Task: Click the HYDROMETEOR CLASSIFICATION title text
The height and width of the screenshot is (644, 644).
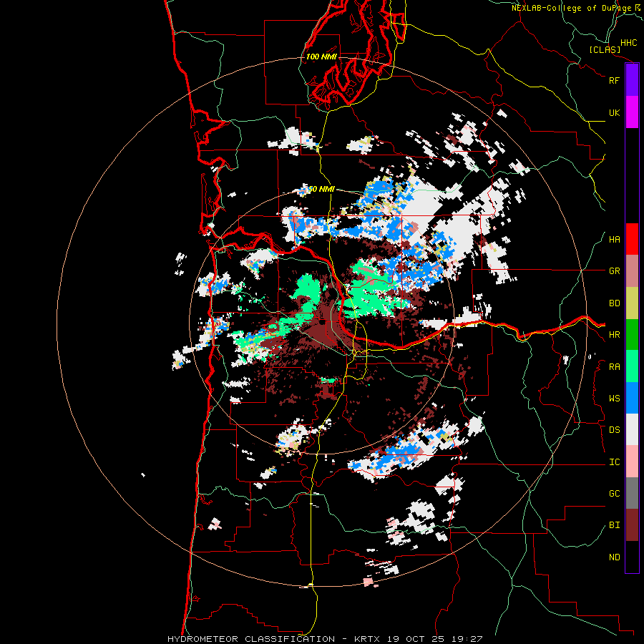Action: click(251, 639)
